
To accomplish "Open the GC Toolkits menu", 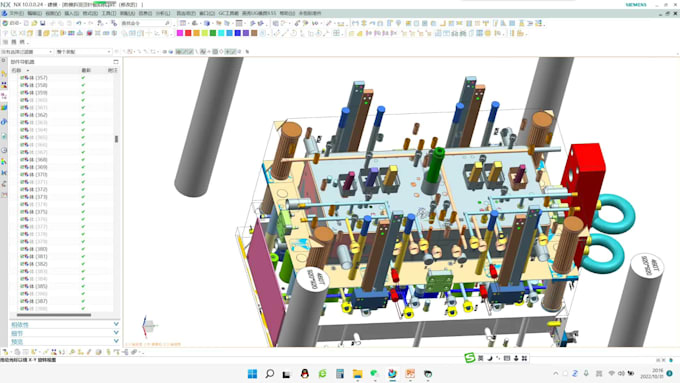I will (229, 13).
